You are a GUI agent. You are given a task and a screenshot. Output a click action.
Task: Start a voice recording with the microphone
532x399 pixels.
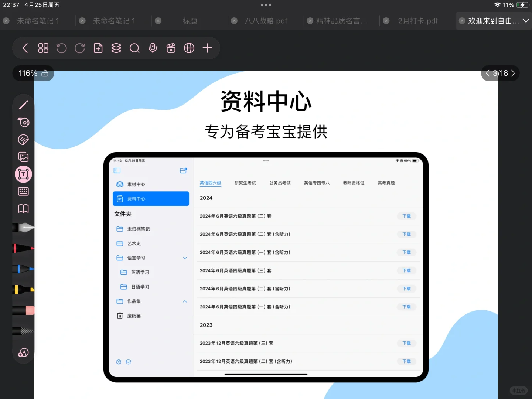tap(153, 48)
